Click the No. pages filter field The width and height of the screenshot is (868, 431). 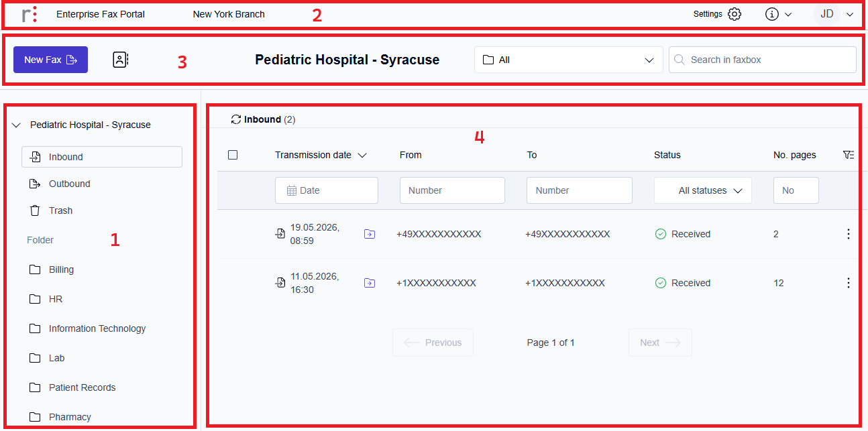click(796, 190)
